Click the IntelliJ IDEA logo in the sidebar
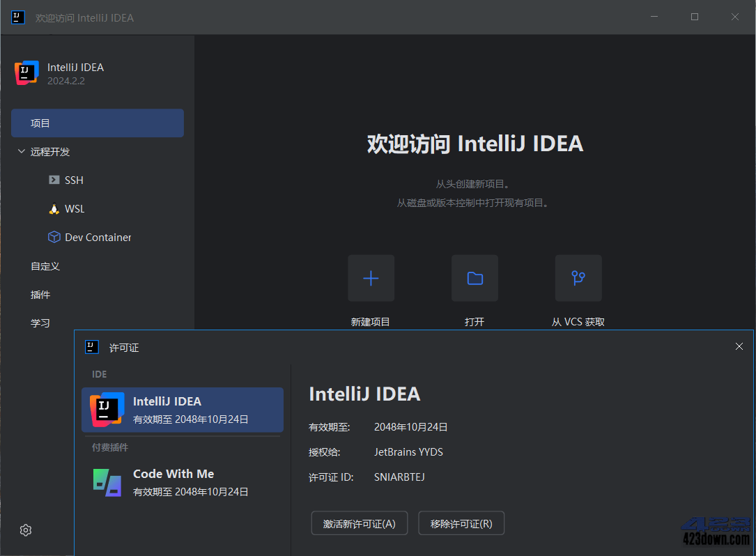The width and height of the screenshot is (756, 556). tap(26, 72)
